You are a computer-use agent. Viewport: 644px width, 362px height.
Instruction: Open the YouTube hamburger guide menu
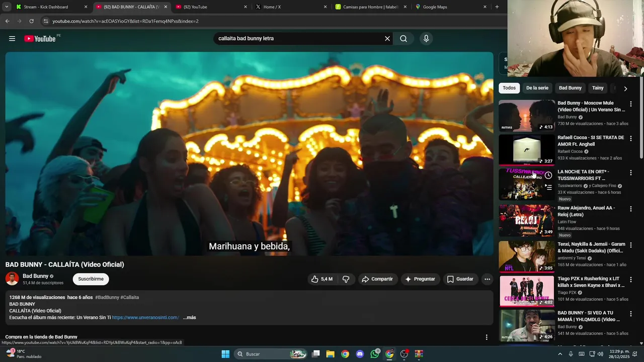(12, 39)
